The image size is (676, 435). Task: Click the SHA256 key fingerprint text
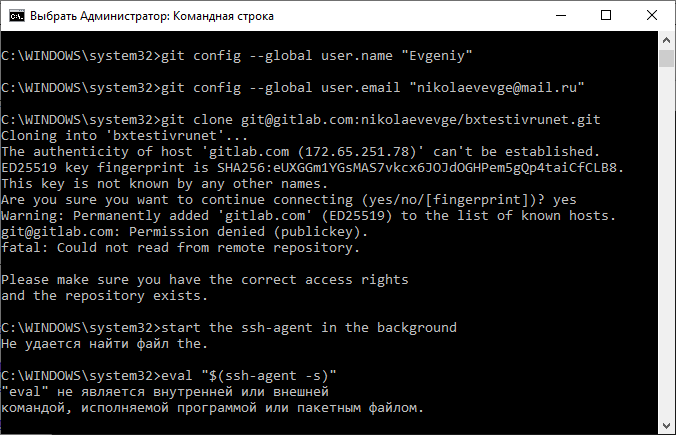tap(417, 167)
